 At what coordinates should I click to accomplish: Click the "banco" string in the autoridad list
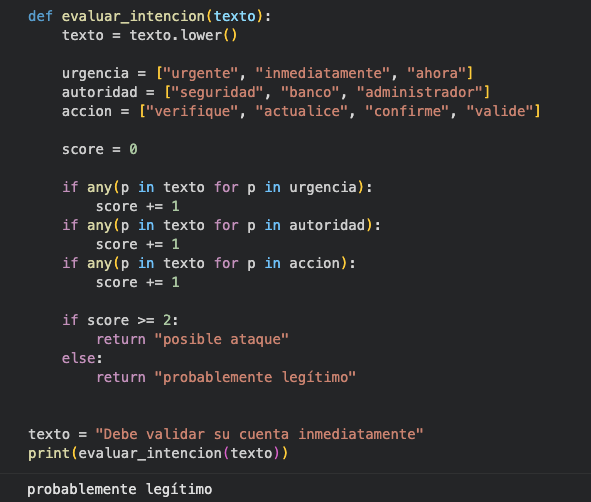[310, 92]
